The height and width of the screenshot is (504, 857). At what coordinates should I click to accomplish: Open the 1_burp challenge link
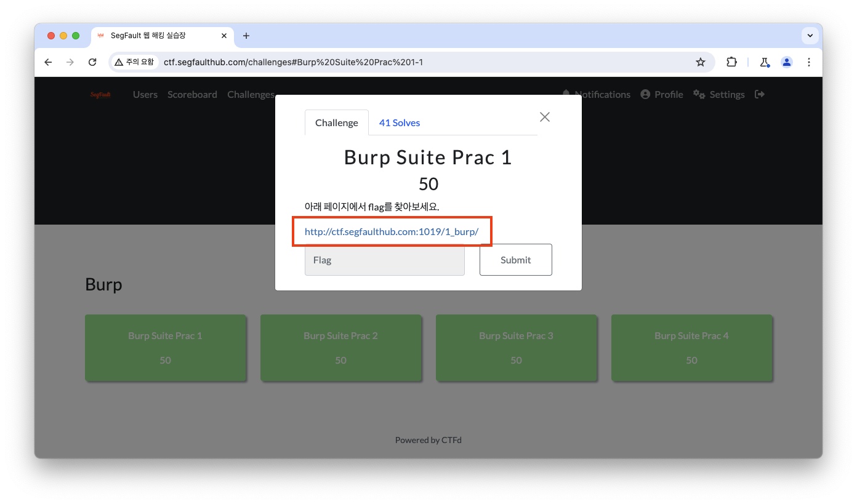(x=392, y=232)
